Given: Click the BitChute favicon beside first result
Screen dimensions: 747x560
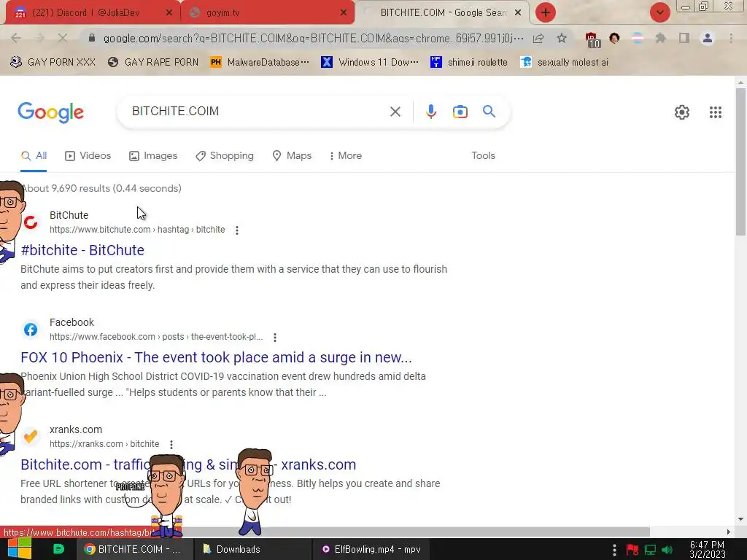Looking at the screenshot, I should 31,222.
